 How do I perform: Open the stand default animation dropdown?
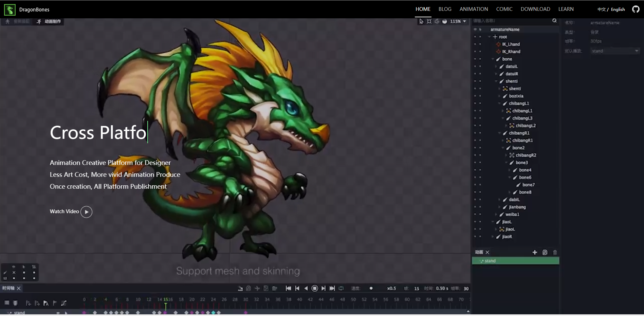(x=615, y=51)
